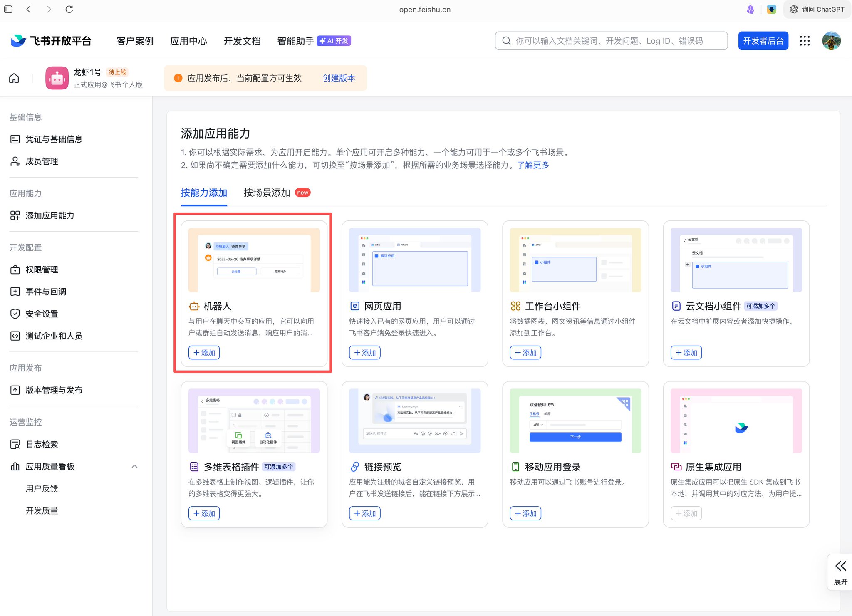Viewport: 852px width, 616px height.
Task: Click the 安全设置 shield icon
Action: [15, 314]
